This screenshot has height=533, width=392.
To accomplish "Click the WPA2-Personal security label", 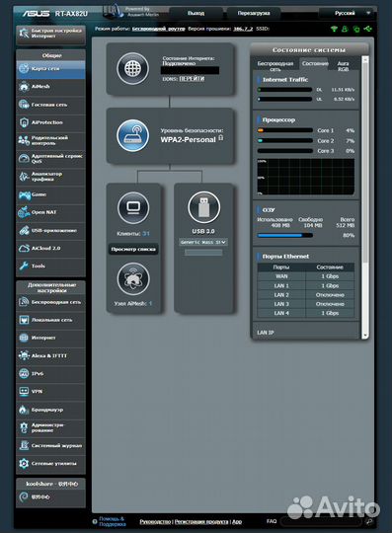I will coord(188,140).
